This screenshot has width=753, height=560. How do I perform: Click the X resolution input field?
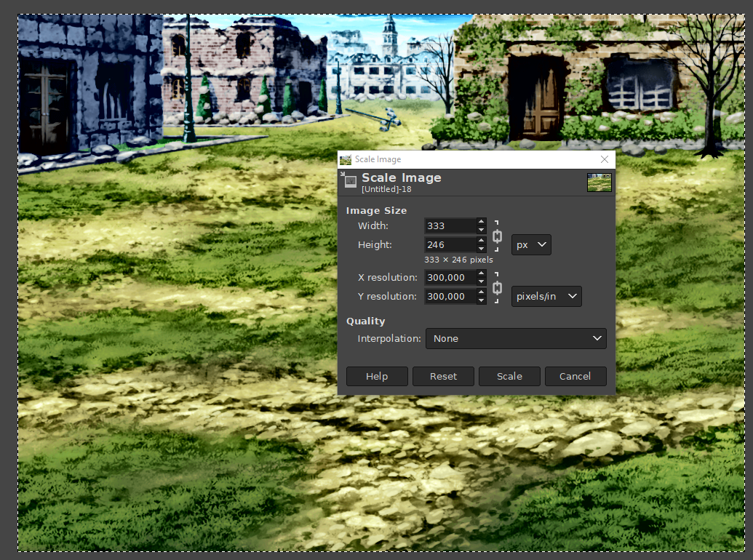[450, 277]
